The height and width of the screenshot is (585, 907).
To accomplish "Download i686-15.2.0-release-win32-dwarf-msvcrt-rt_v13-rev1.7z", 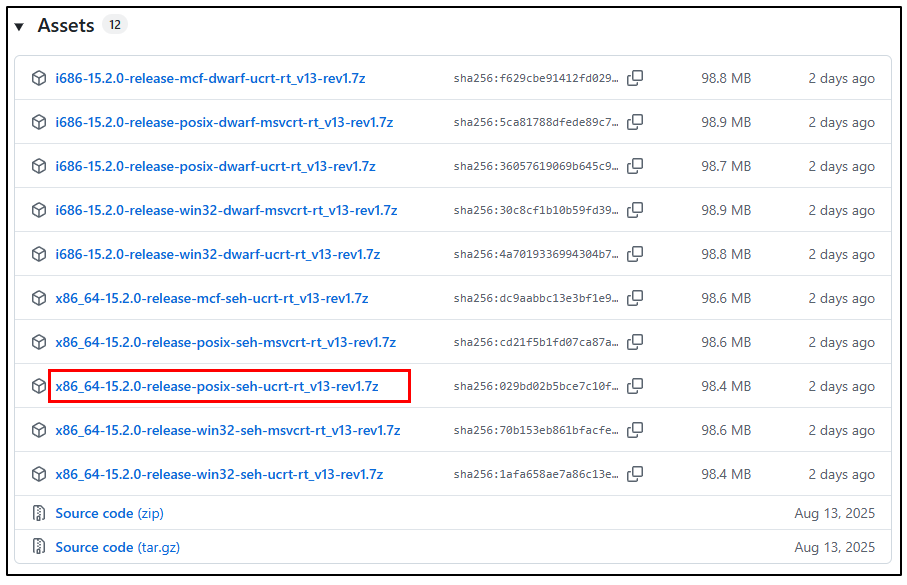I will click(x=226, y=210).
